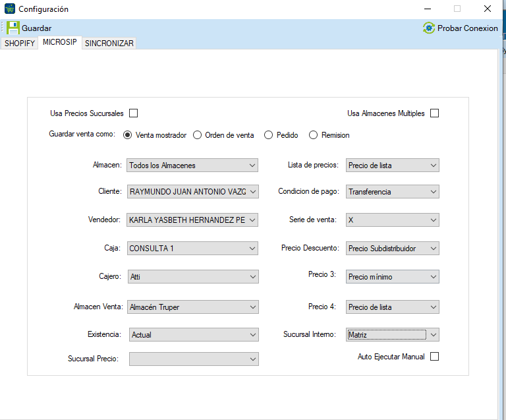This screenshot has width=506, height=420.
Task: Expand the Serie de venta dropdown
Action: [x=393, y=220]
